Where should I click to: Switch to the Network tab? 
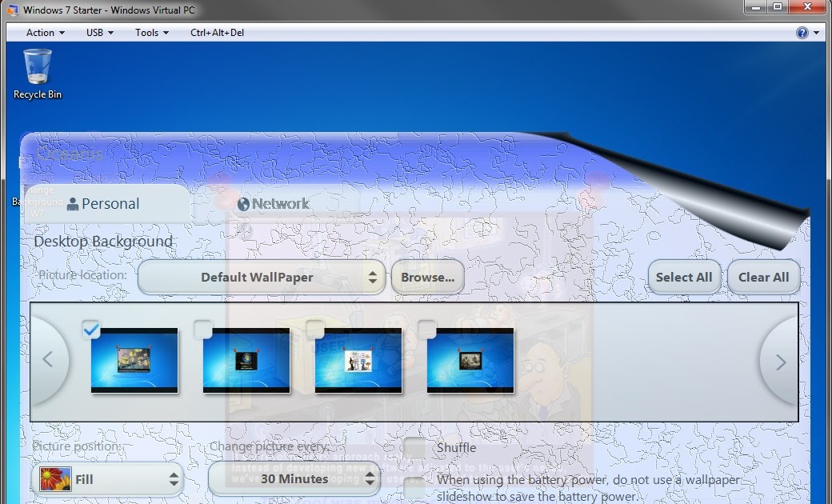pyautogui.click(x=277, y=204)
